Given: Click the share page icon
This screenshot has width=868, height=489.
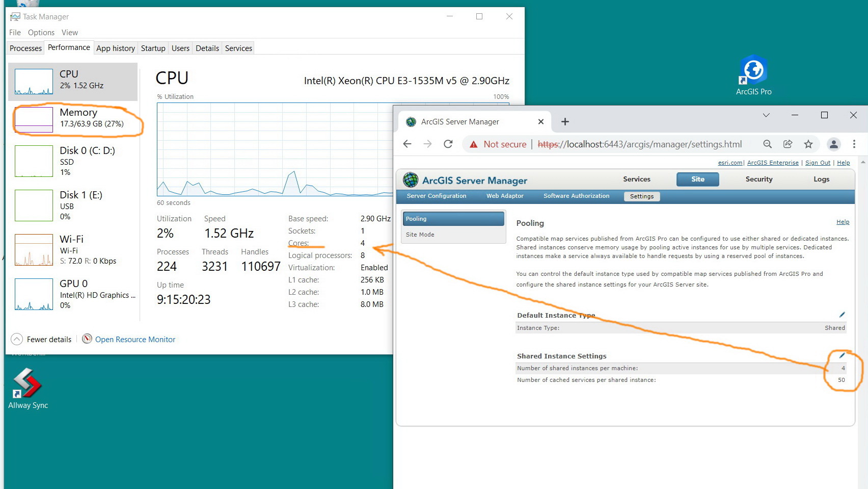Looking at the screenshot, I should (788, 144).
